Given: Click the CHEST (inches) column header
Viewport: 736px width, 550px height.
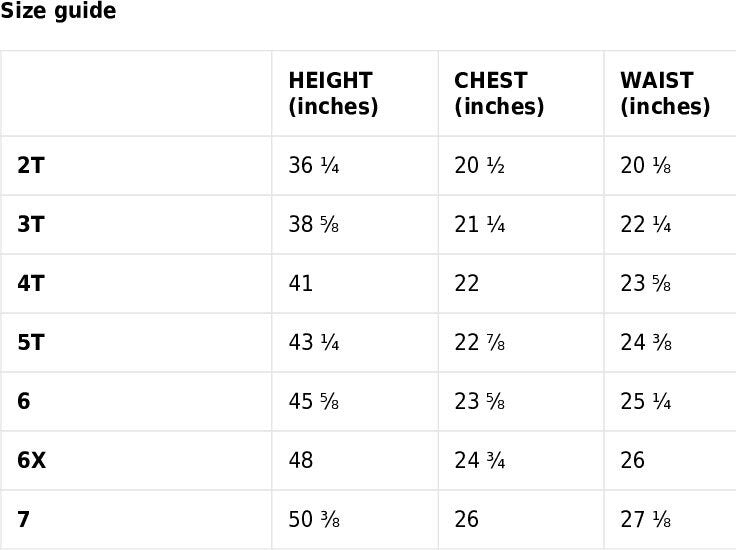Looking at the screenshot, I should tap(499, 93).
